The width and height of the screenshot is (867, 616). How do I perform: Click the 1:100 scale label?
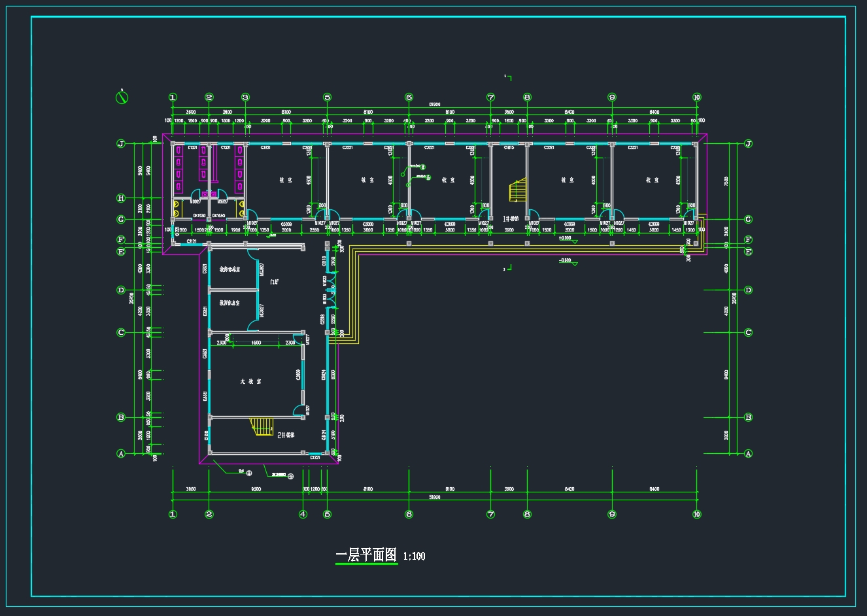point(415,556)
